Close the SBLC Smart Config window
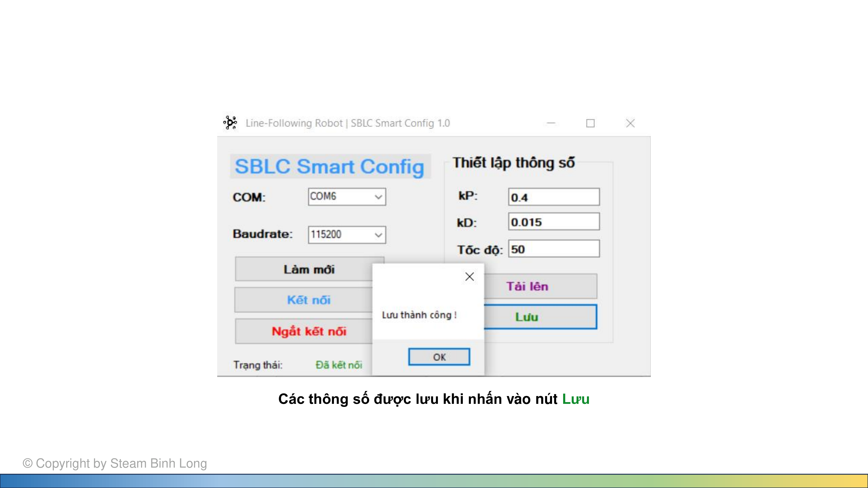 tap(630, 123)
